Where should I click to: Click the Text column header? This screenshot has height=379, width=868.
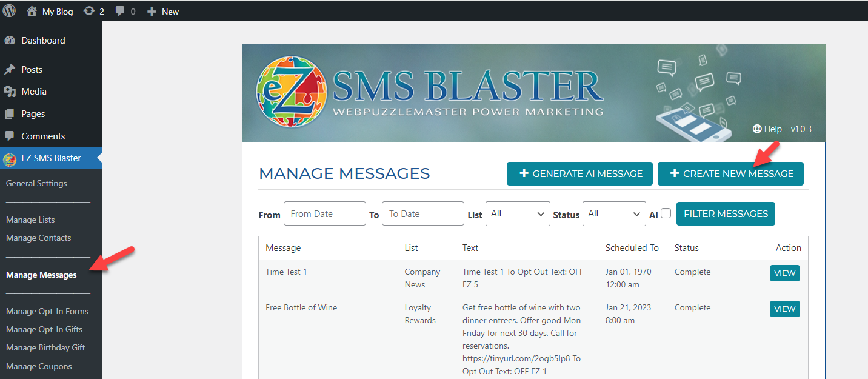coord(470,247)
